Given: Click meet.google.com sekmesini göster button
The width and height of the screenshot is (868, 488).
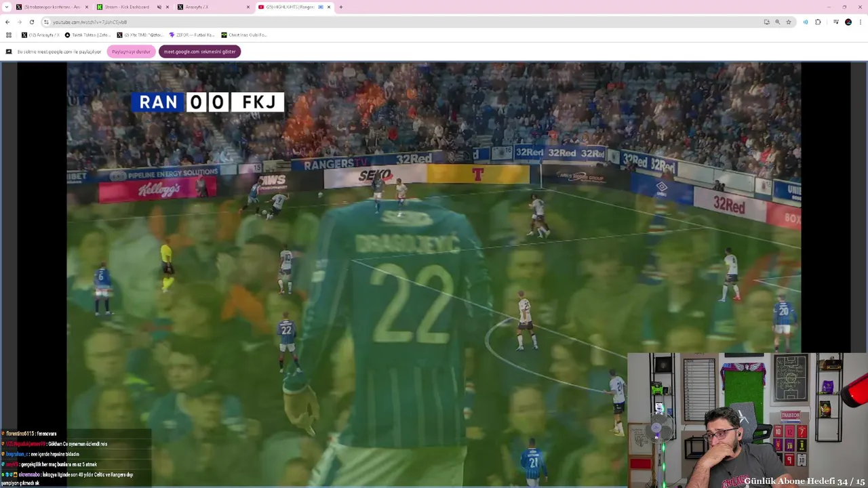Looking at the screenshot, I should (199, 52).
